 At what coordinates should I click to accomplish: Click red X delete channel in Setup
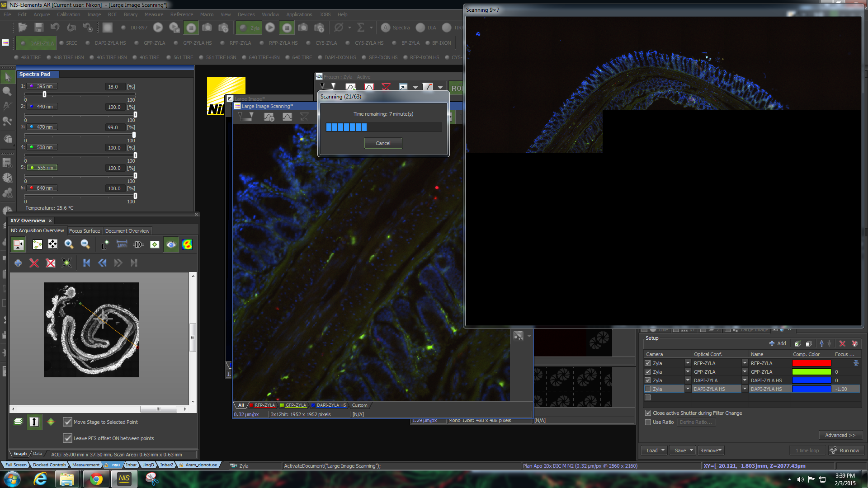[842, 343]
